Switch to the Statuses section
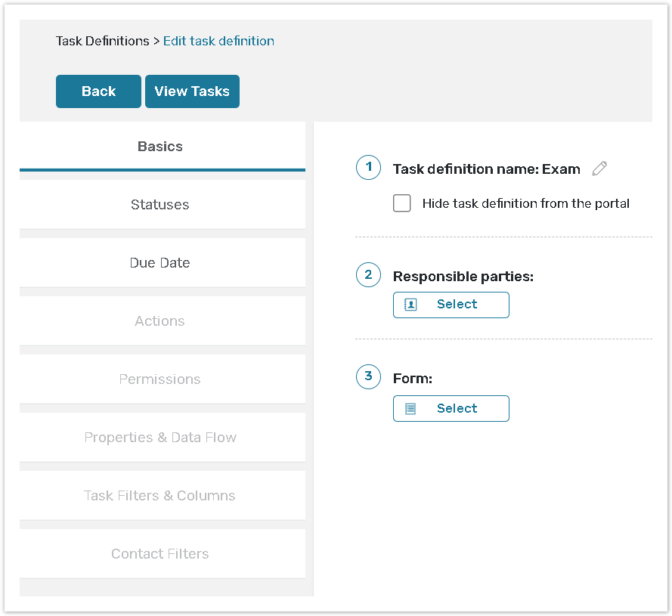The width and height of the screenshot is (672, 616). (159, 204)
